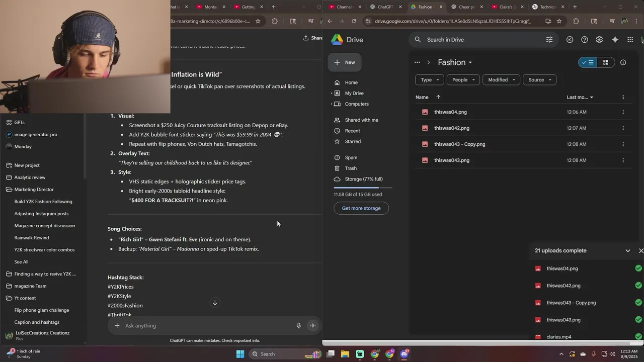
Task: Switch to Cheer browser tab
Action: (x=467, y=7)
